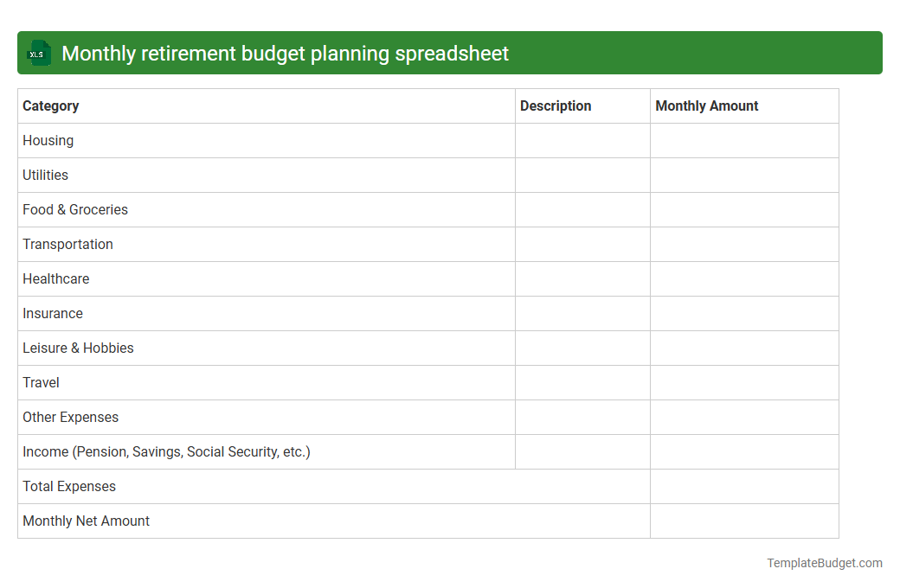Select the Description column header
The width and height of the screenshot is (900, 588).
[x=556, y=105]
